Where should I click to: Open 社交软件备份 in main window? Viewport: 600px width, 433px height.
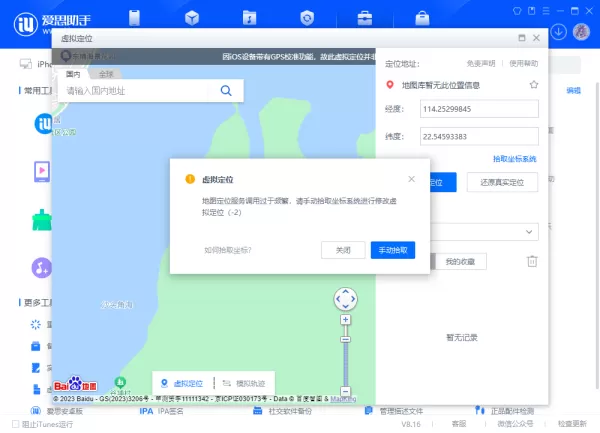click(x=282, y=411)
